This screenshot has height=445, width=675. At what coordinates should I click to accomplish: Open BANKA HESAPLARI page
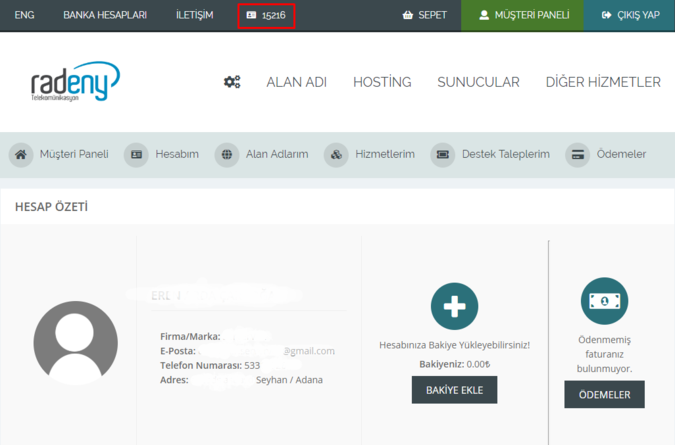coord(105,15)
